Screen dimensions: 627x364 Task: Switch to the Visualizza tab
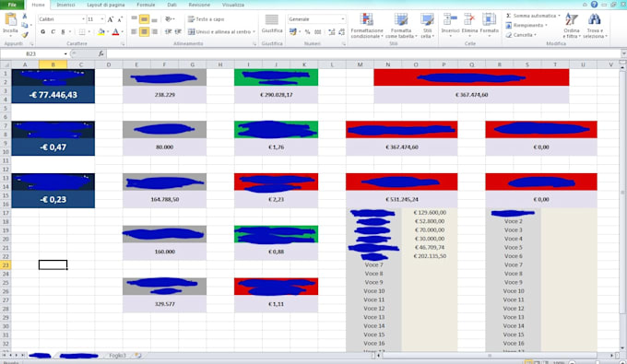(233, 5)
